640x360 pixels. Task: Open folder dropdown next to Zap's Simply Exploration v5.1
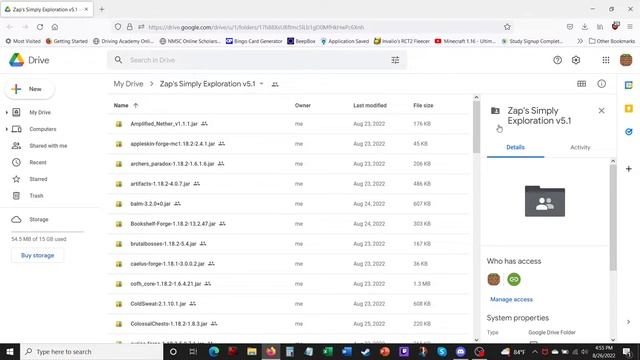click(262, 84)
